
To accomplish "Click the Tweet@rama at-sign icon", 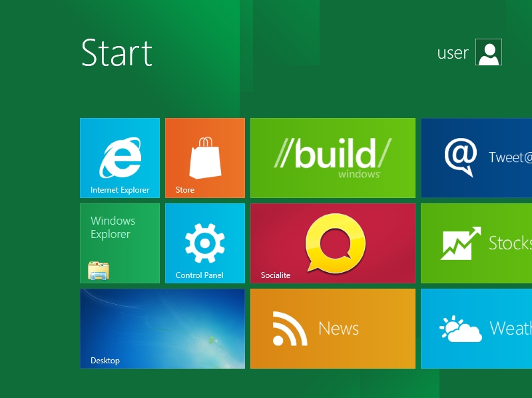I will point(461,157).
